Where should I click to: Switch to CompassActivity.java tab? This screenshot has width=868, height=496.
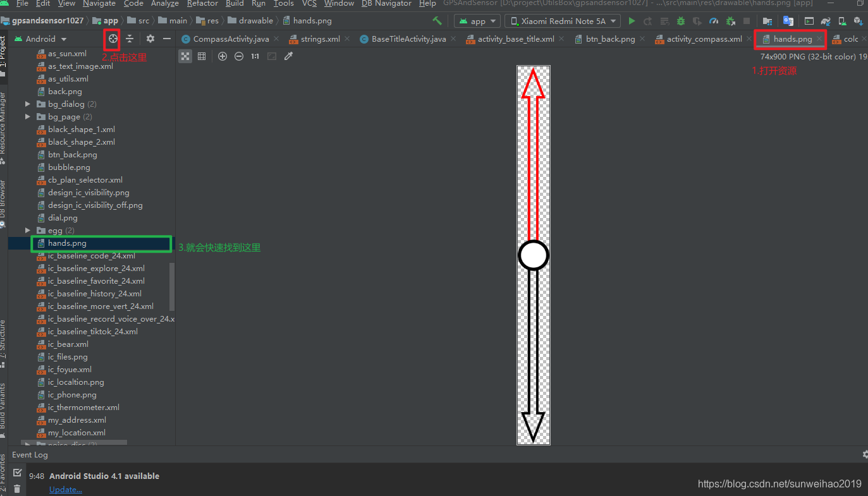point(231,39)
